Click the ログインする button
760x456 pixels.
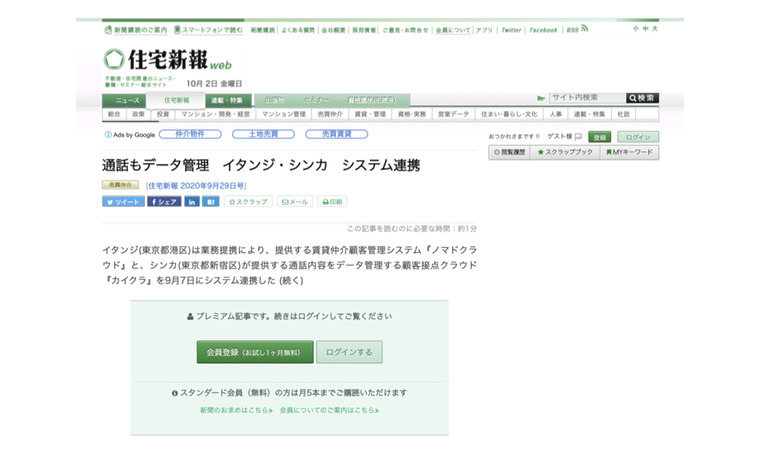(x=349, y=352)
